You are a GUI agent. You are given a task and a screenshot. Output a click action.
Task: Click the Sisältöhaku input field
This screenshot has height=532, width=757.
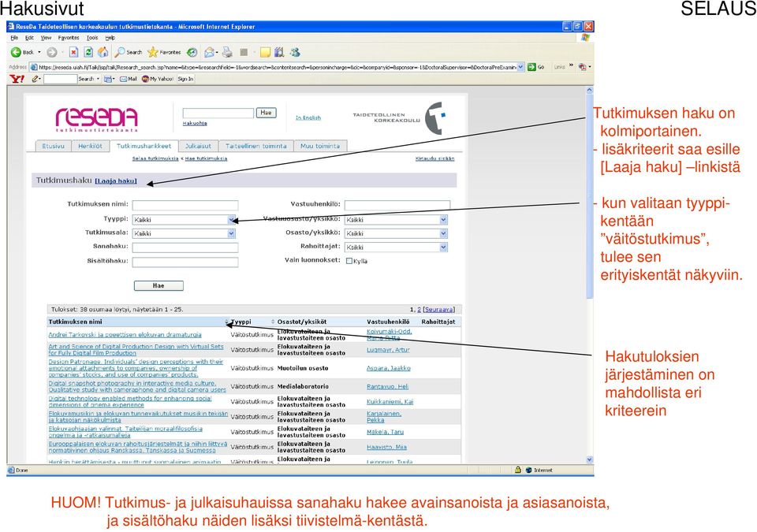[185, 262]
